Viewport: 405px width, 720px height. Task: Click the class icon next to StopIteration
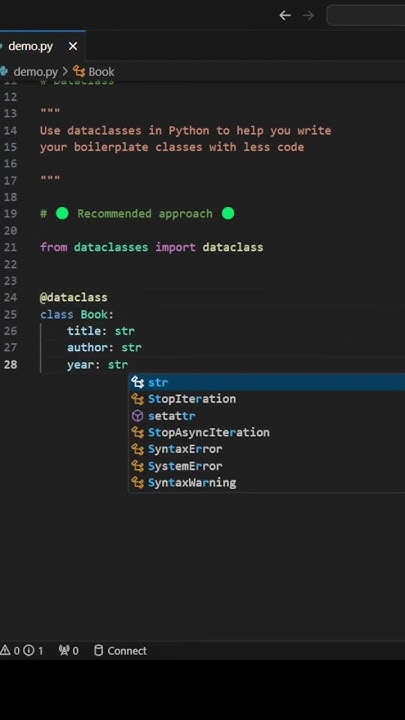click(x=137, y=399)
